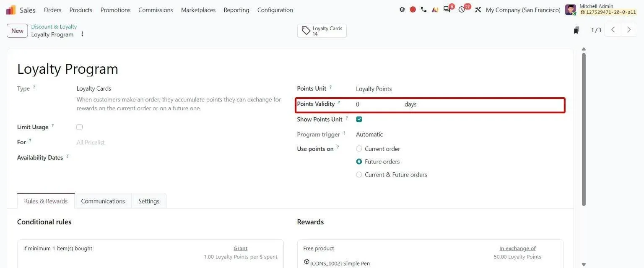Show help tooltip for Limit Usage
This screenshot has height=268, width=644.
tap(53, 126)
